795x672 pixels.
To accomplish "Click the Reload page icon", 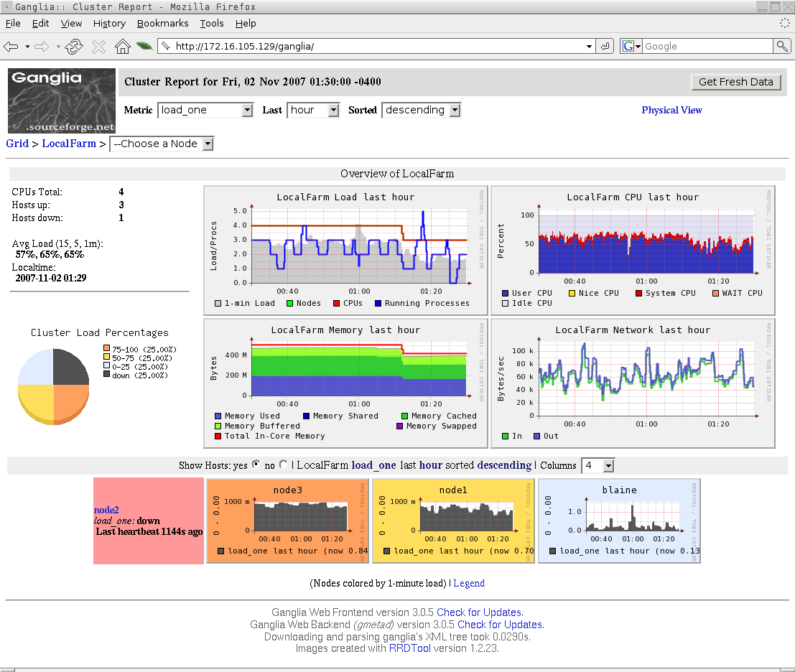I will pyautogui.click(x=74, y=47).
